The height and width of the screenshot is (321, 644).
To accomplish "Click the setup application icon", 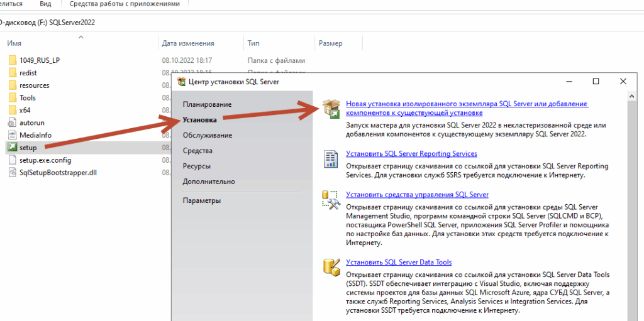I will pyautogui.click(x=13, y=148).
